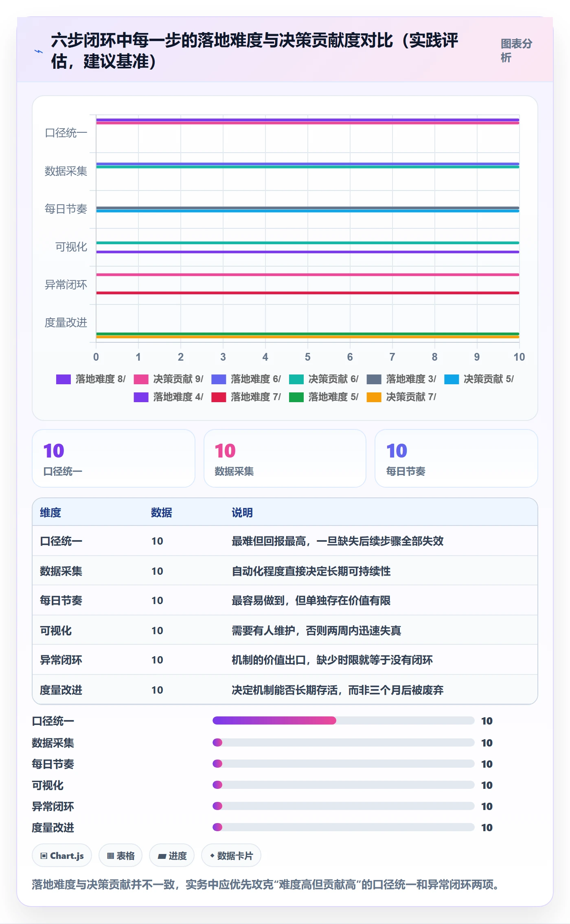The image size is (570, 924).
Task: Click the 数据 table column header
Action: coord(162,512)
